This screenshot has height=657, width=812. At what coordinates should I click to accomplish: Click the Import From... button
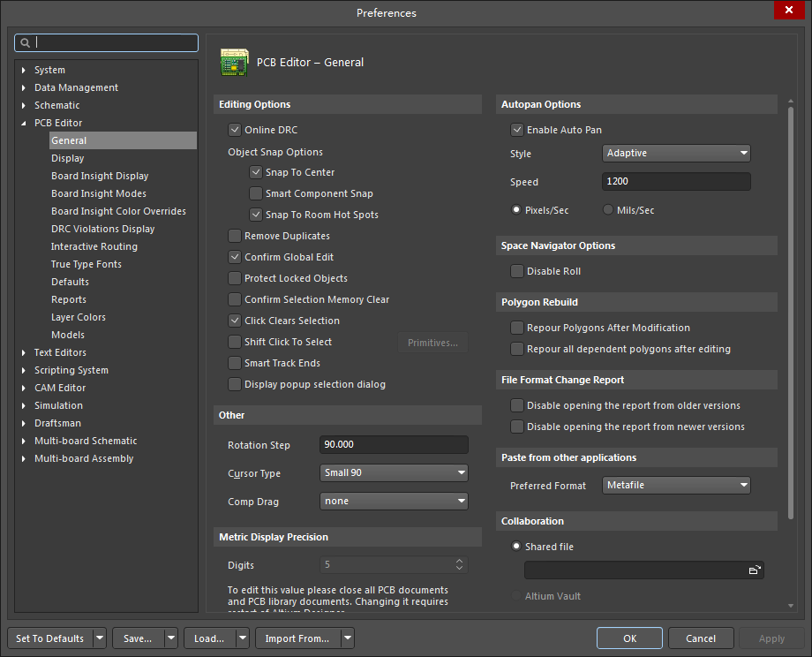point(297,638)
